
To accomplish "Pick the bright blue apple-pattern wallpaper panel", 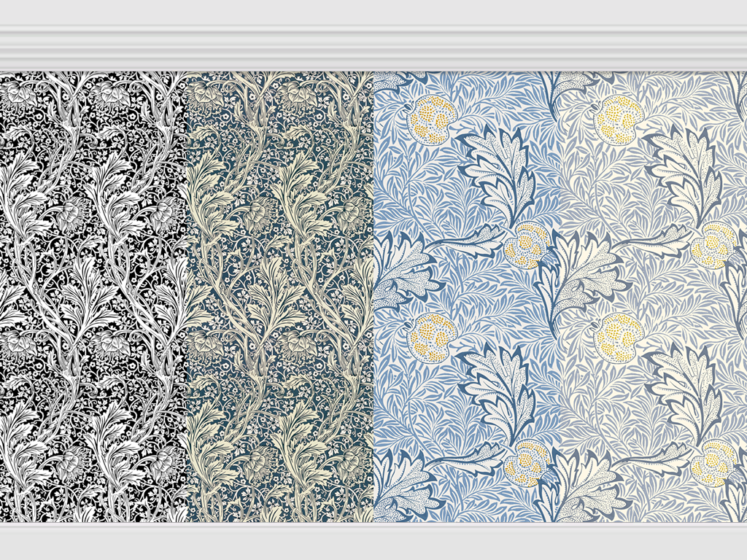I will [x=467, y=292].
